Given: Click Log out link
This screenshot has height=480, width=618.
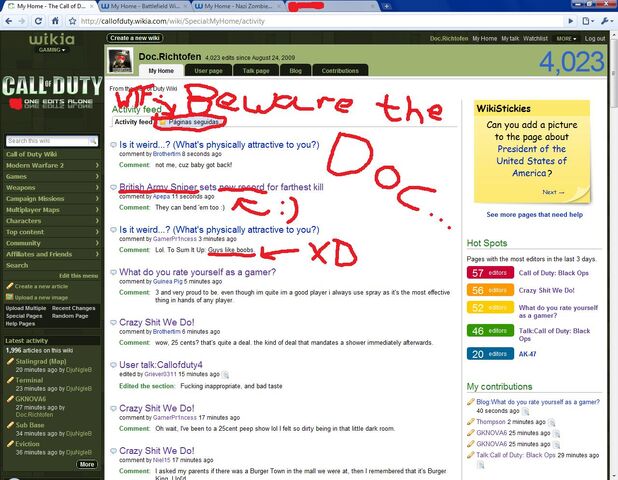Looking at the screenshot, I should 595,39.
